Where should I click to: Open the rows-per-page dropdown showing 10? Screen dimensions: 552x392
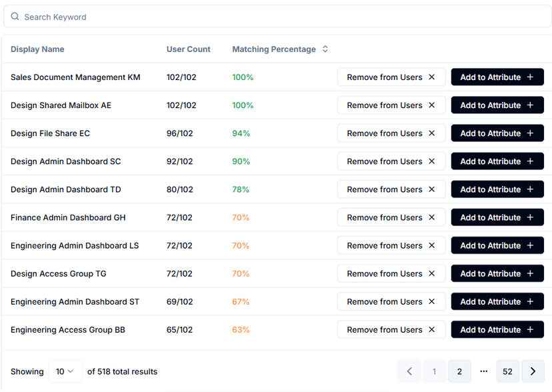tap(65, 371)
